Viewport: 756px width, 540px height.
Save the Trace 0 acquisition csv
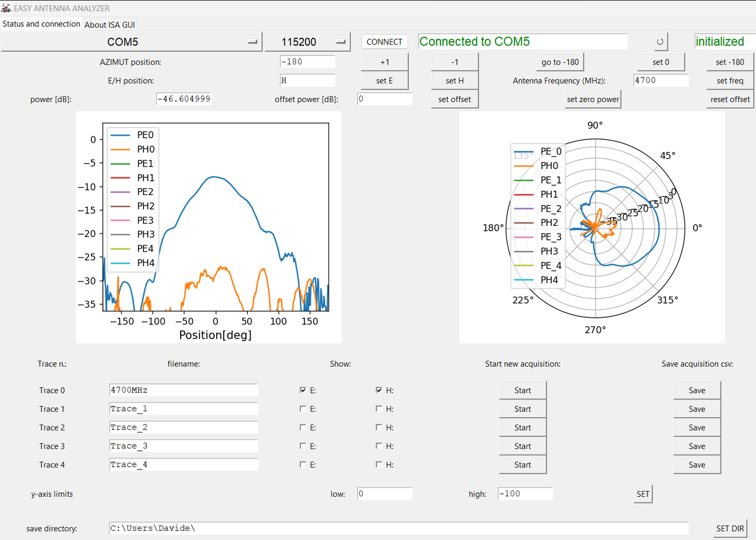(697, 390)
